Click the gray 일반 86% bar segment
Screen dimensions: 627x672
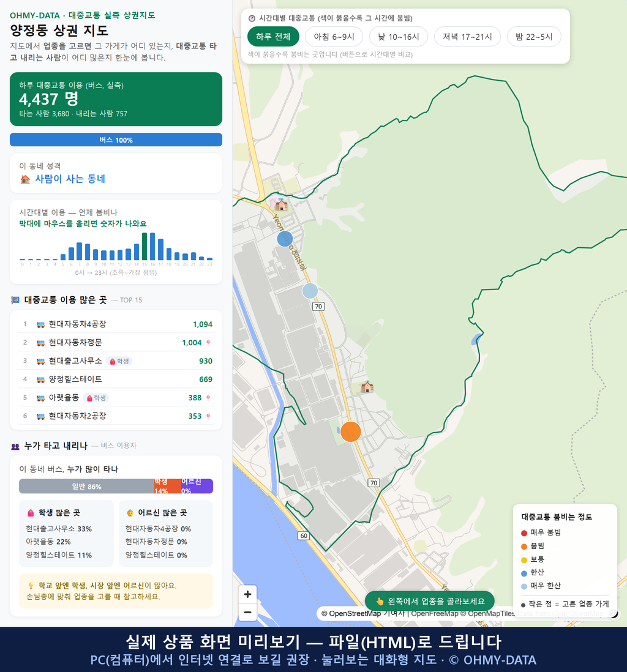pos(86,487)
